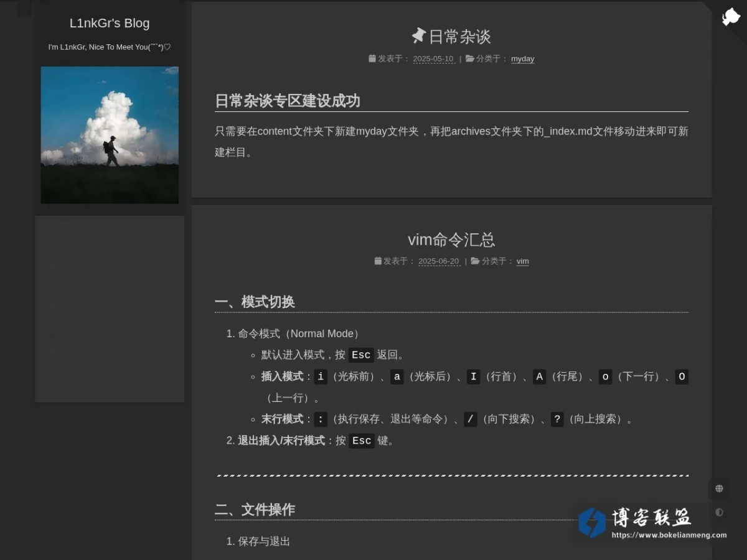
Task: Click the 2025-05-10 publish date
Action: coord(433,59)
